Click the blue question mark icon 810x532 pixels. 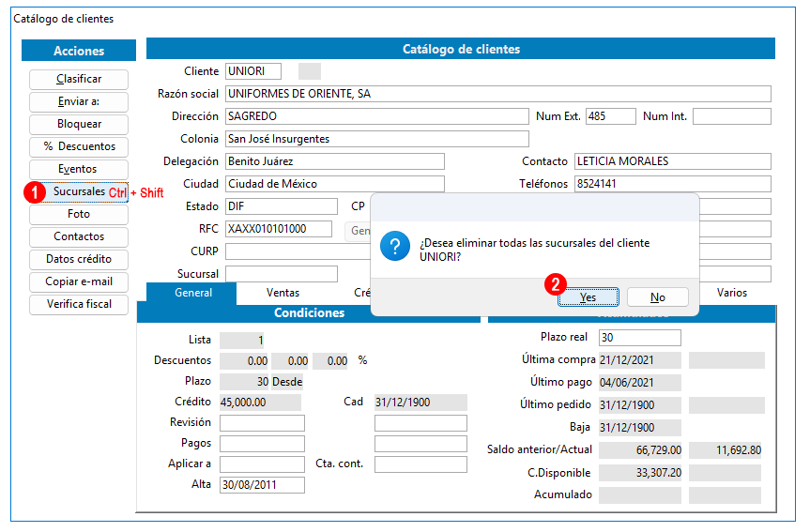395,246
